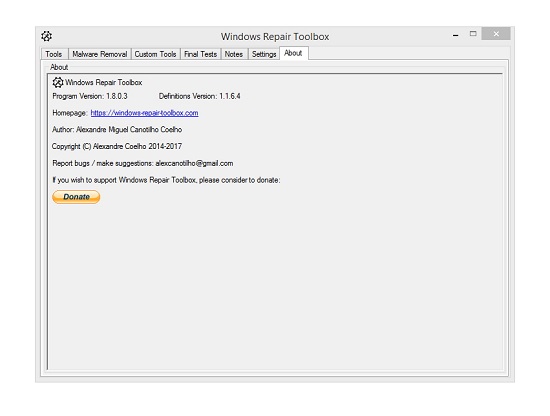Click the gear app icon in title bar
The image size is (550, 416).
coord(46,36)
